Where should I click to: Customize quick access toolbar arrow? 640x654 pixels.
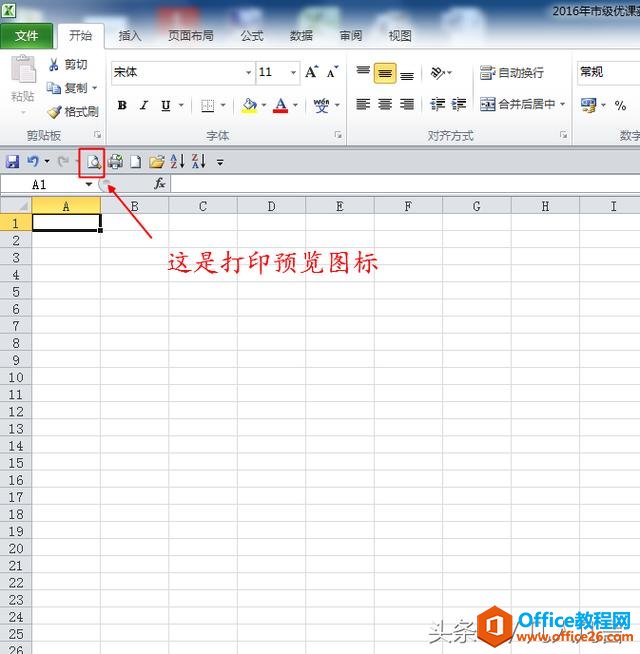(220, 162)
